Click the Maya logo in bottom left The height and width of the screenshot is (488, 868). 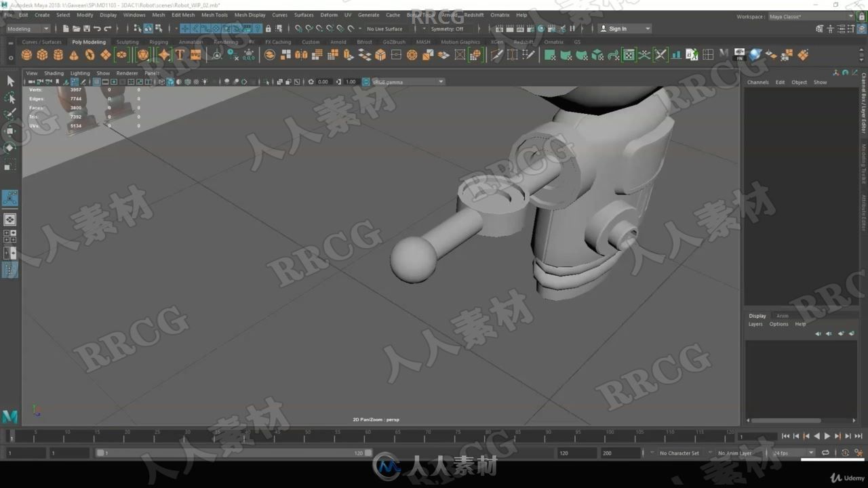(9, 417)
